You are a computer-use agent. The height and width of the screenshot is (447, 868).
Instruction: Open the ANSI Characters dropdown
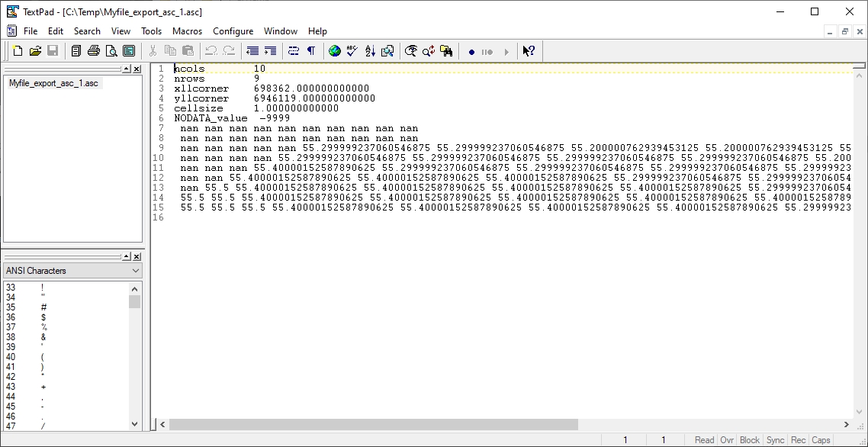click(136, 270)
